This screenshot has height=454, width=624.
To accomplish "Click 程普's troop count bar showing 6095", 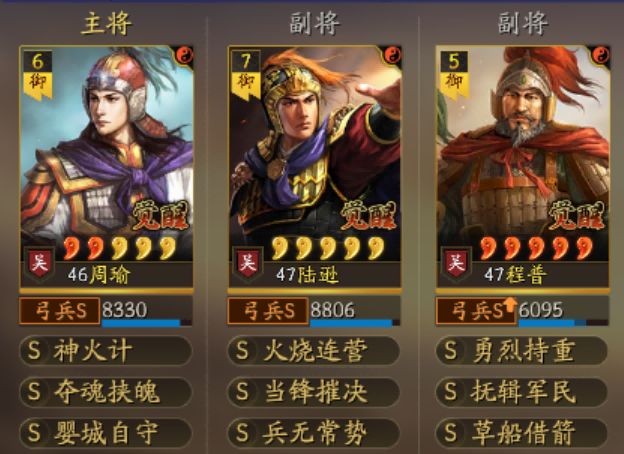I will [563, 311].
